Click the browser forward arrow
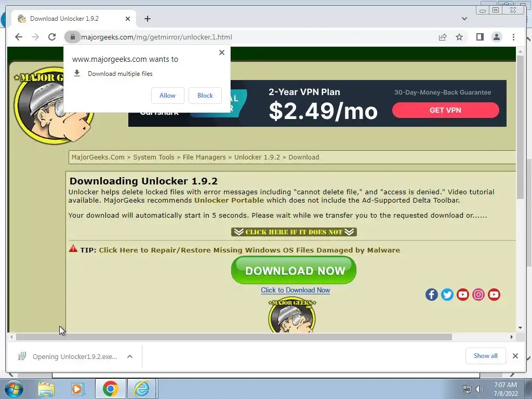This screenshot has width=532, height=399. 35,37
